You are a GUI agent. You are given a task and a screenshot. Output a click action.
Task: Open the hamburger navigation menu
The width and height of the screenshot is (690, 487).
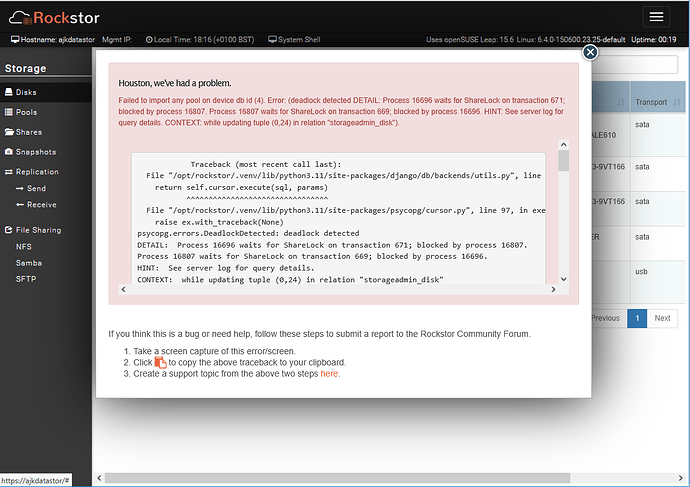[x=656, y=17]
